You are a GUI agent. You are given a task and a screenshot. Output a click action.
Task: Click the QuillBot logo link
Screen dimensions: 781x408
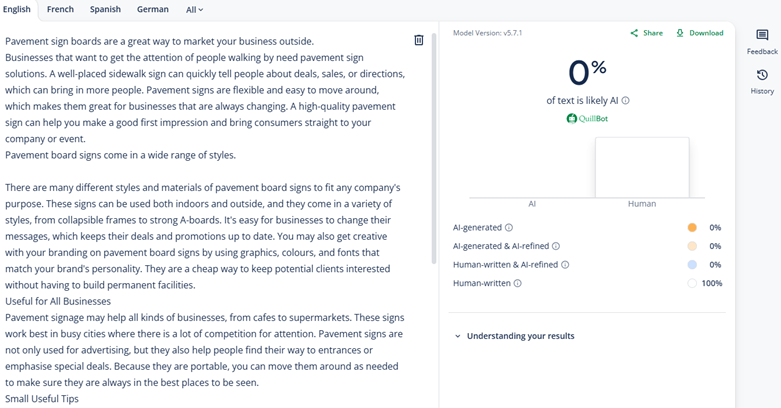point(587,118)
